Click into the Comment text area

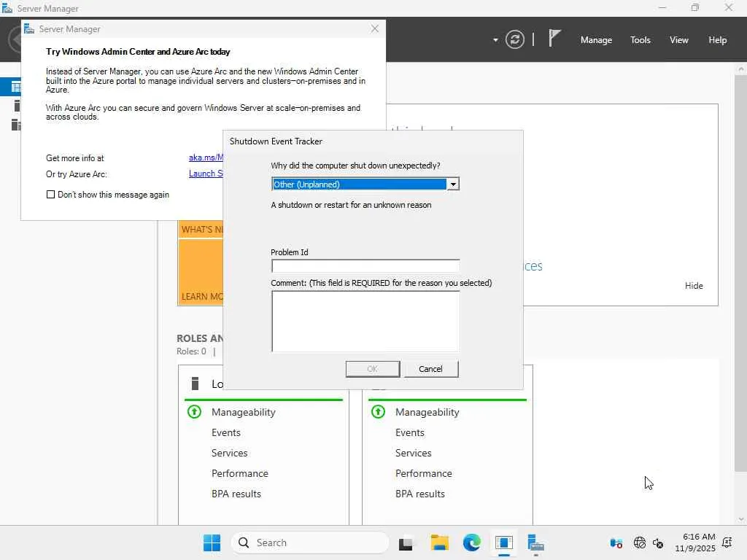coord(365,321)
